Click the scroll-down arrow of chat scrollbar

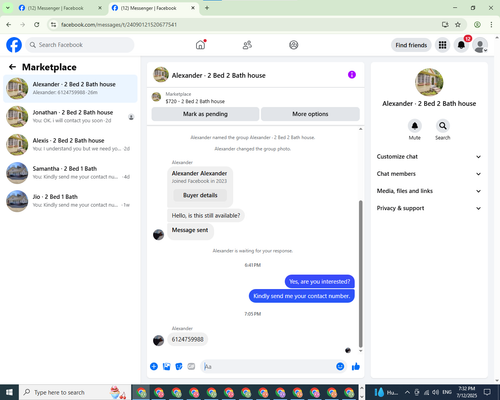[x=360, y=351]
